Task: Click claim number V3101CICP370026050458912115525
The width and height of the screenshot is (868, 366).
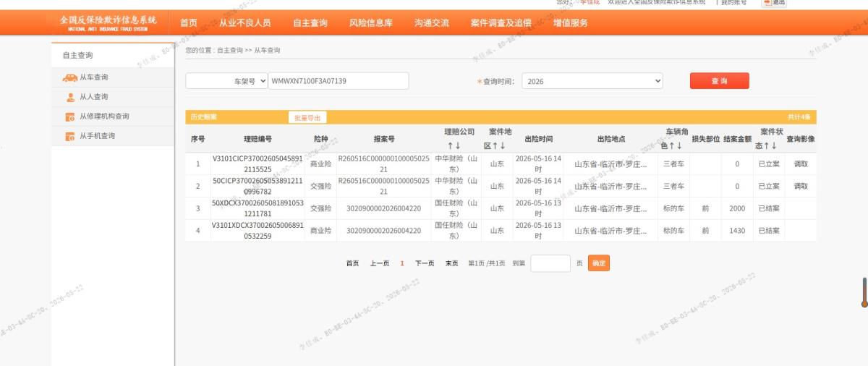Action: (257, 164)
